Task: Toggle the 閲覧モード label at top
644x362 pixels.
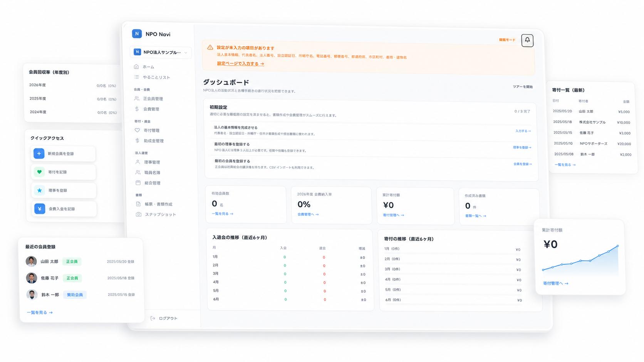Action: pyautogui.click(x=507, y=40)
